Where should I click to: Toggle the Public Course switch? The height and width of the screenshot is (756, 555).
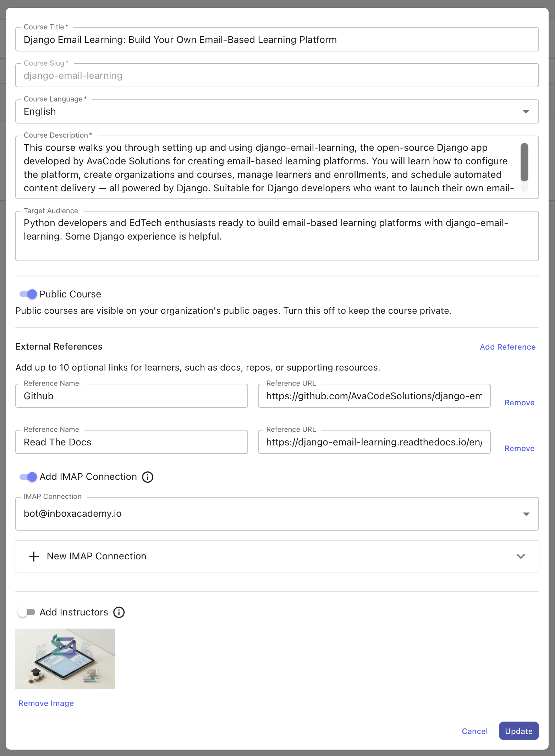pos(28,294)
